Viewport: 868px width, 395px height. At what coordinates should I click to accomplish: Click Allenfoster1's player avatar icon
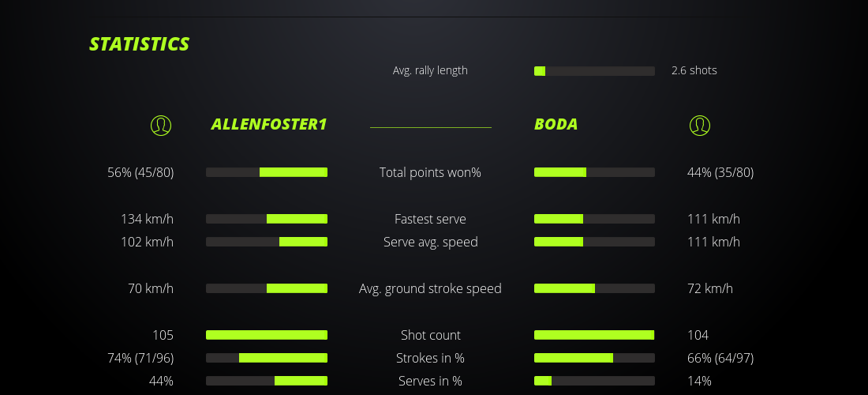click(x=161, y=125)
